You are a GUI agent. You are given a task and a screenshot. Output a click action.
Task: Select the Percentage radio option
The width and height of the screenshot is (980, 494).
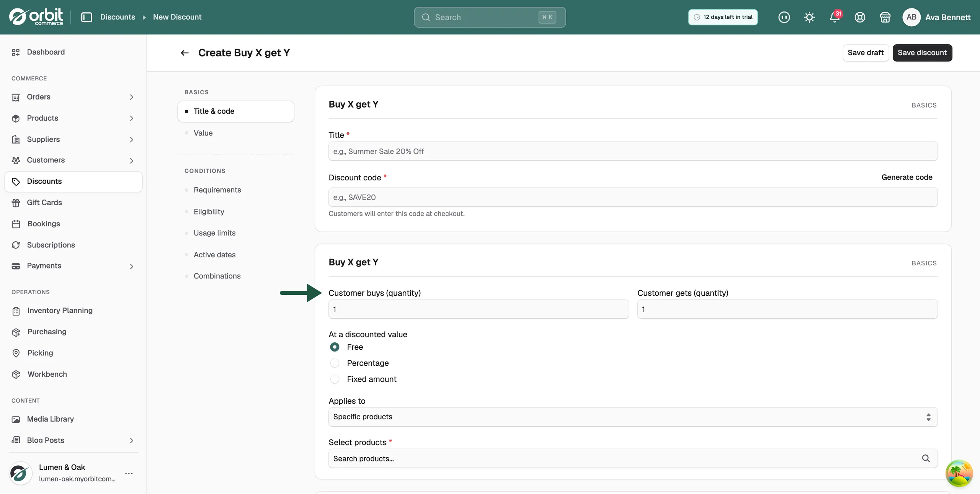coord(335,363)
